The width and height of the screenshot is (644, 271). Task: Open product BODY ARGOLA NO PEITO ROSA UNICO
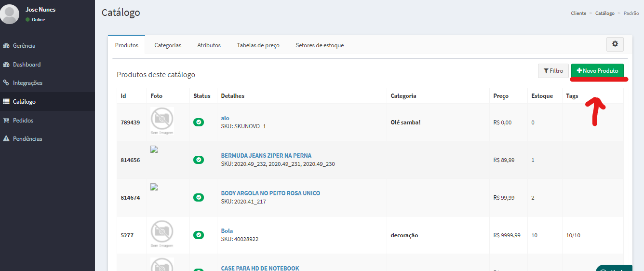pyautogui.click(x=270, y=193)
